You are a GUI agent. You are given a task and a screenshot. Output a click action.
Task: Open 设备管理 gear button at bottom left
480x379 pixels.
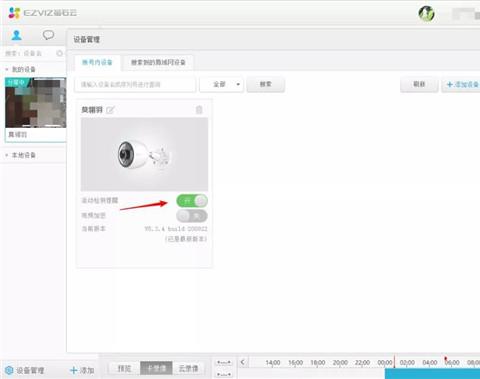click(25, 370)
